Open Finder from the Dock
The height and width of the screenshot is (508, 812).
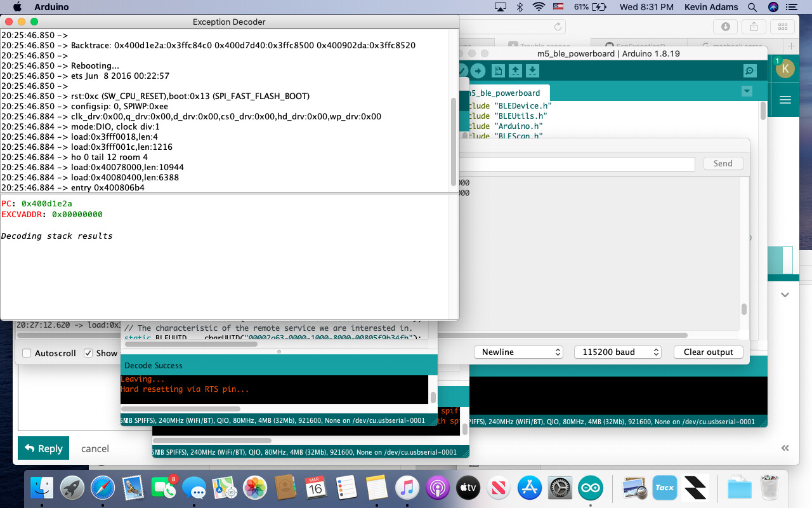coord(42,488)
